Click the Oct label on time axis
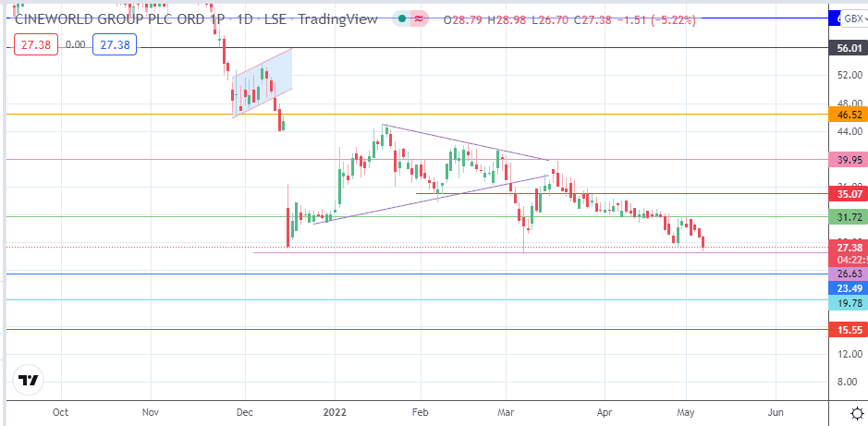The width and height of the screenshot is (868, 426). coord(60,412)
